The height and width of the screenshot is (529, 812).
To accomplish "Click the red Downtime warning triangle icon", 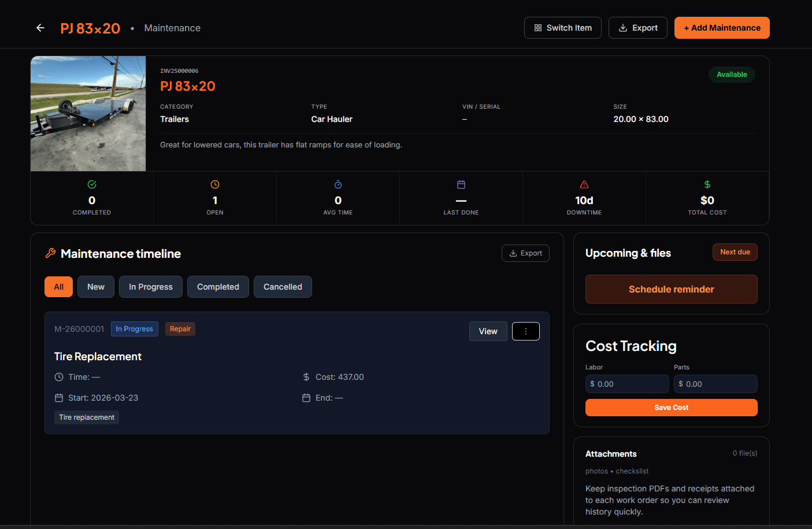I will pyautogui.click(x=584, y=184).
